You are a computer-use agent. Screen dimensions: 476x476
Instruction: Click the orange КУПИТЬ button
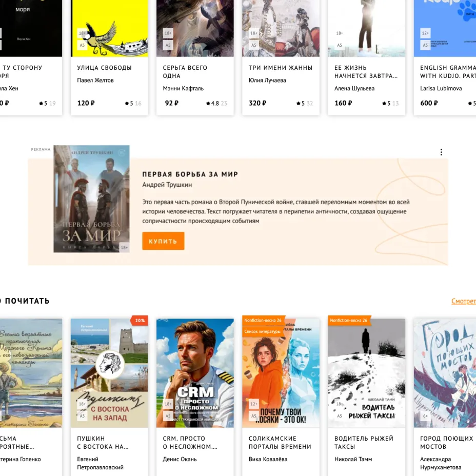click(x=163, y=241)
